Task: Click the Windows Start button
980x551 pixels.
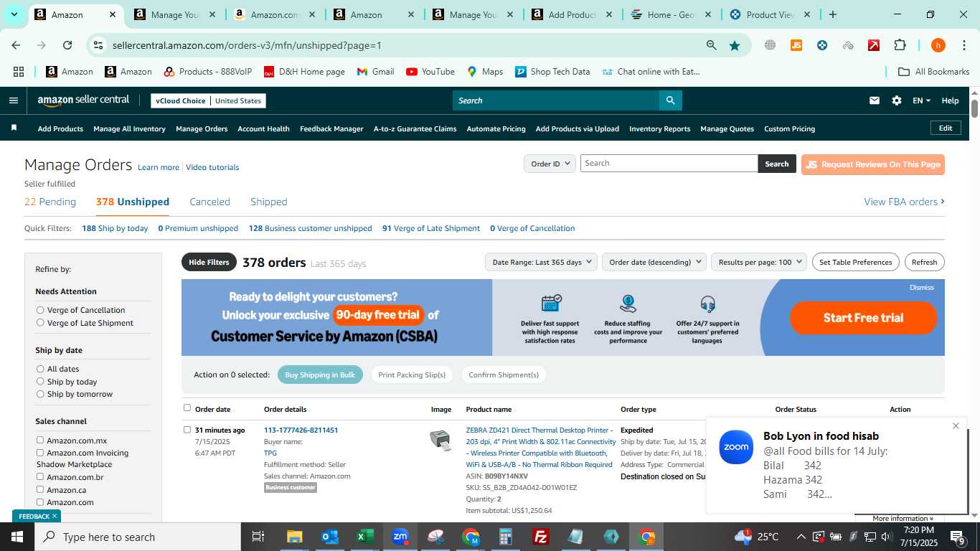Action: pyautogui.click(x=17, y=537)
